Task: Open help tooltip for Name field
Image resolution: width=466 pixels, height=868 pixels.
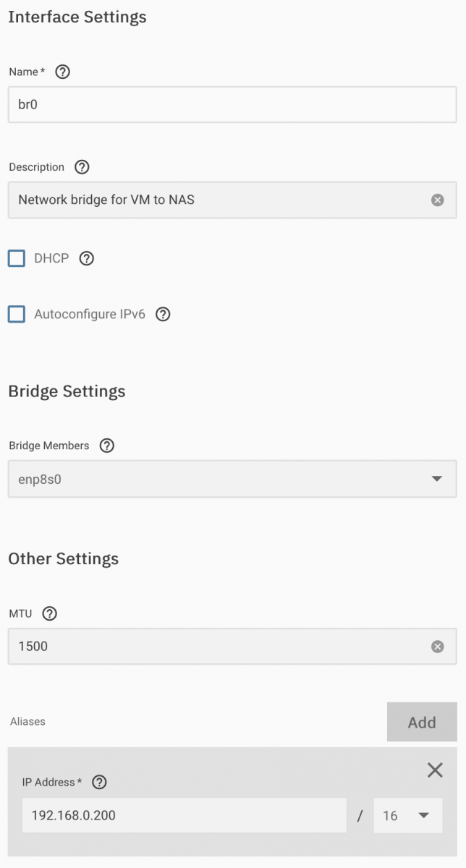Action: pyautogui.click(x=63, y=72)
